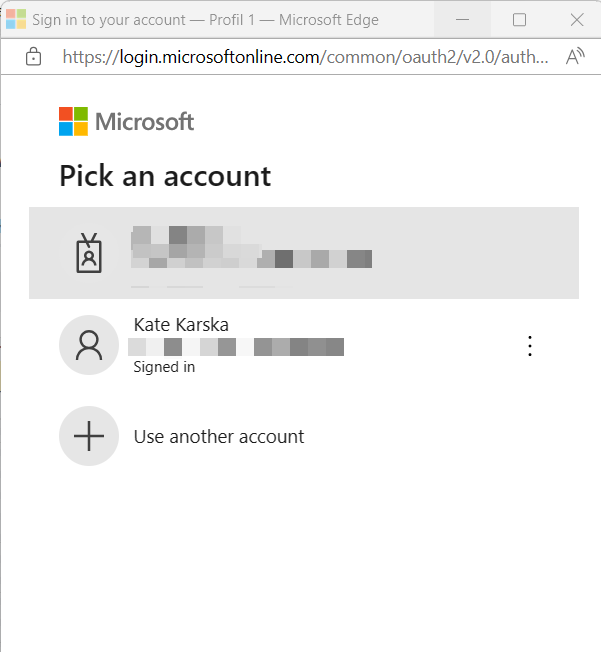Click the "Signed in" status label
The width and height of the screenshot is (601, 652).
pos(164,367)
